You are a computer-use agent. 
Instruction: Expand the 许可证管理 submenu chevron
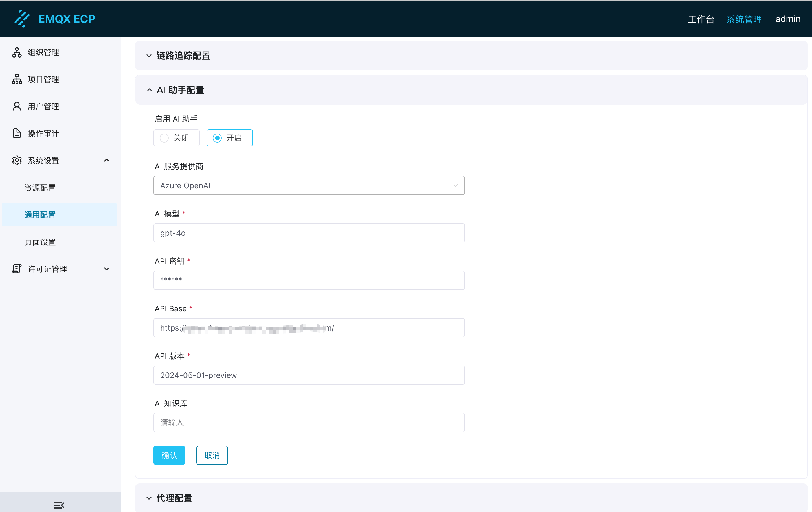tap(107, 269)
